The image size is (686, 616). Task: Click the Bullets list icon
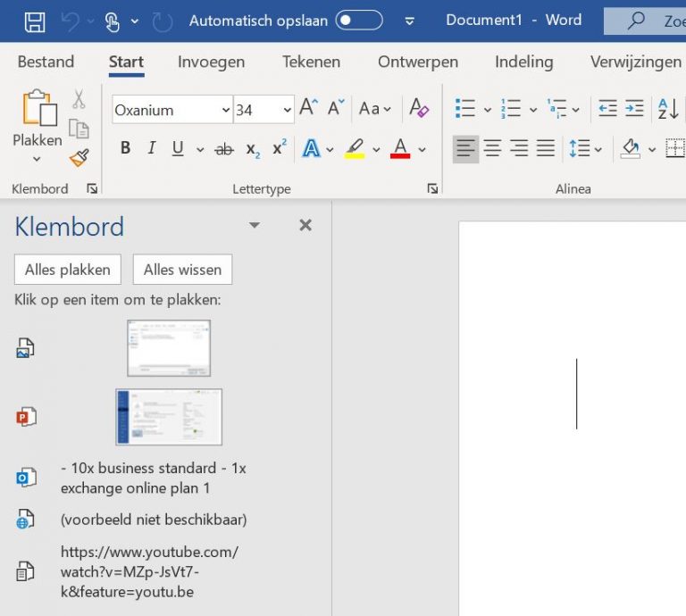pos(465,108)
